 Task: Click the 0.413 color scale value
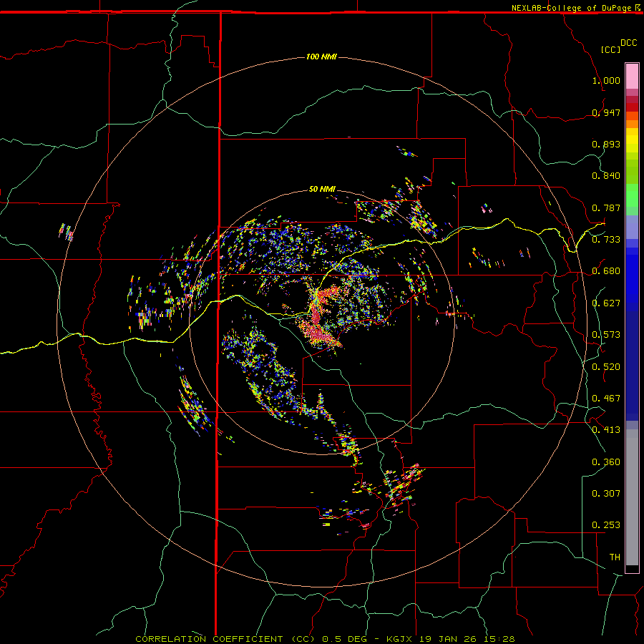pos(606,430)
